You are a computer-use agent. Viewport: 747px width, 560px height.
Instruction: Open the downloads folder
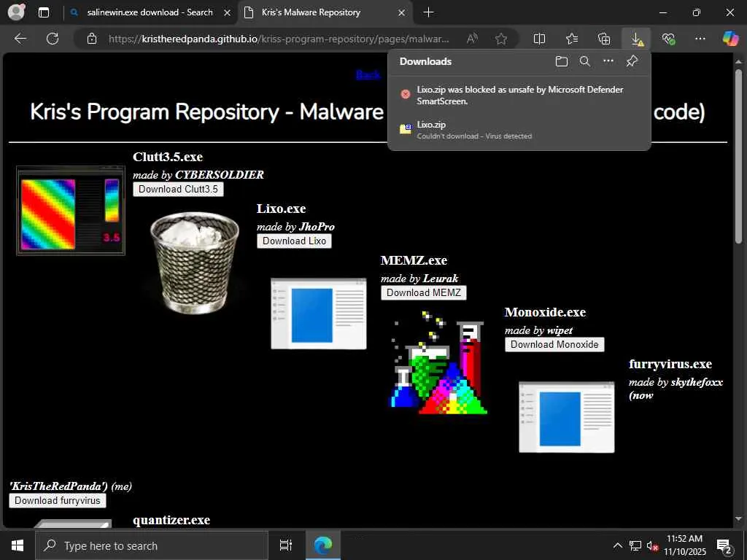coord(562,61)
